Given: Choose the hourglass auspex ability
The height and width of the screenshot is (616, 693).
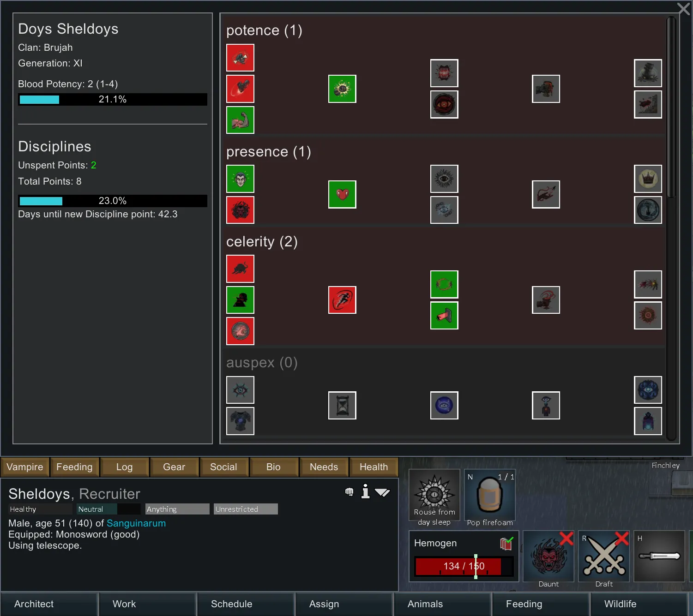Looking at the screenshot, I should tap(342, 405).
